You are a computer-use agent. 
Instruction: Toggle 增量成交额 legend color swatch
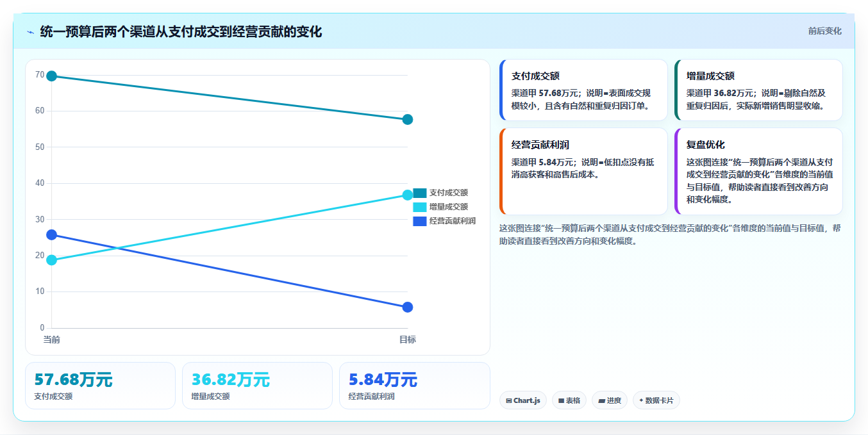pos(419,207)
